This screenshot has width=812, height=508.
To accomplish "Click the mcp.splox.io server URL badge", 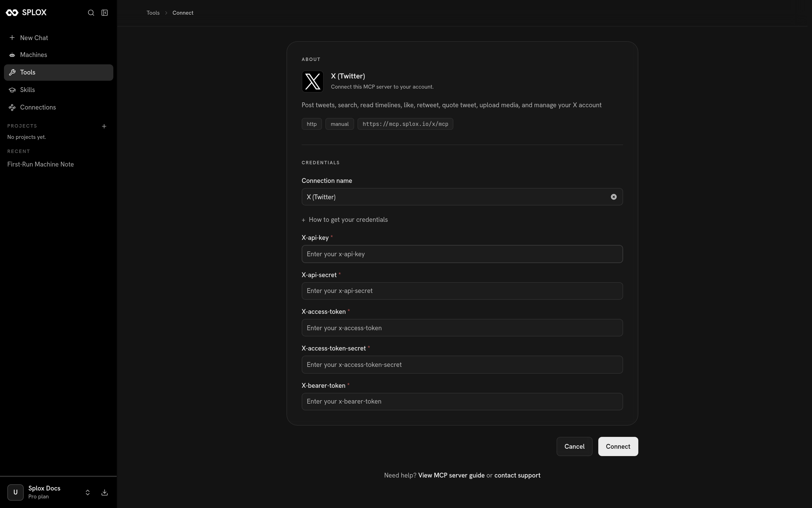I will [x=405, y=124].
